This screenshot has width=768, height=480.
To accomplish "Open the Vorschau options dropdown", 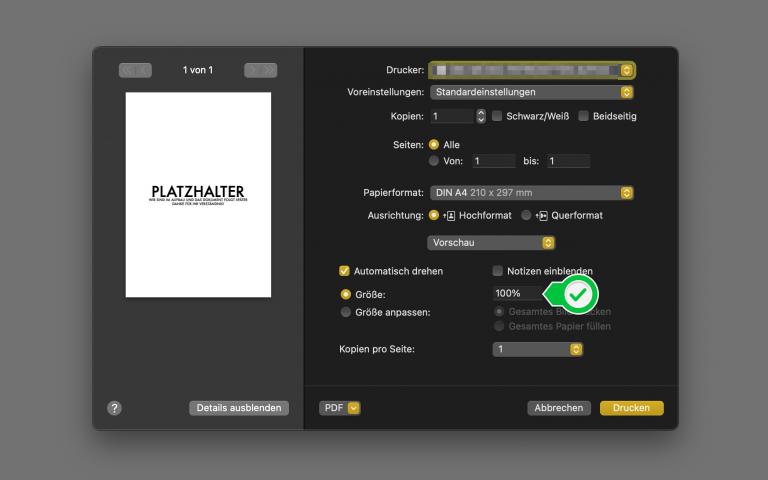I will pyautogui.click(x=491, y=243).
